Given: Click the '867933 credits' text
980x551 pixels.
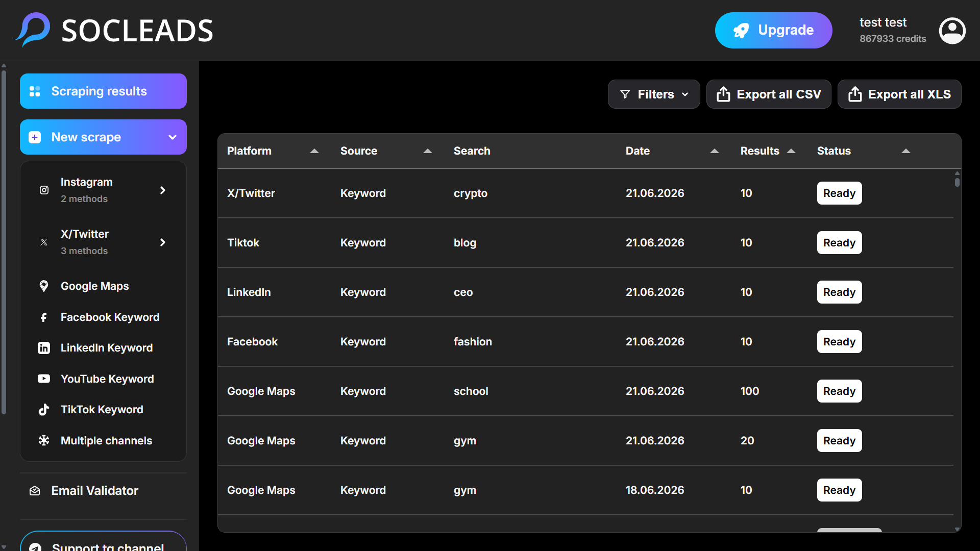Looking at the screenshot, I should pos(893,39).
